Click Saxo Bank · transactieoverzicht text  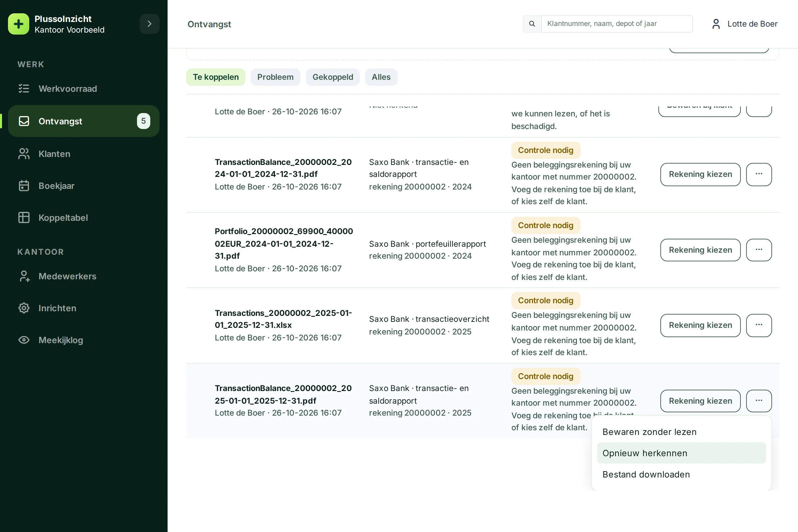pos(429,319)
